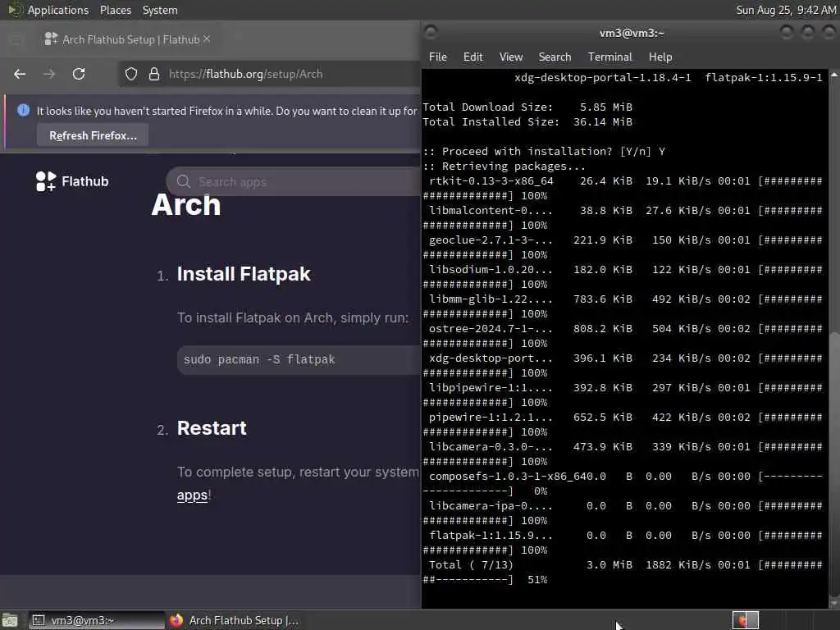Screen dimensions: 840x630
Task: Click the Flathub favicon on the browser tab
Action: (51, 39)
